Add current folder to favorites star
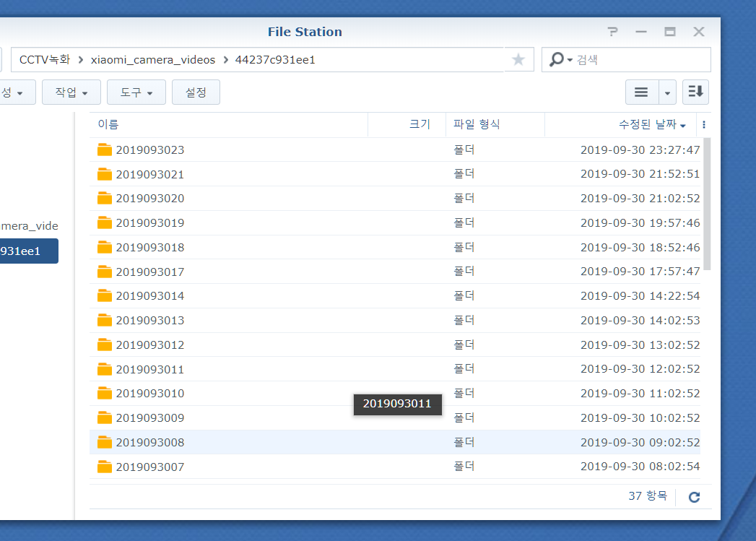The image size is (756, 541). point(518,59)
